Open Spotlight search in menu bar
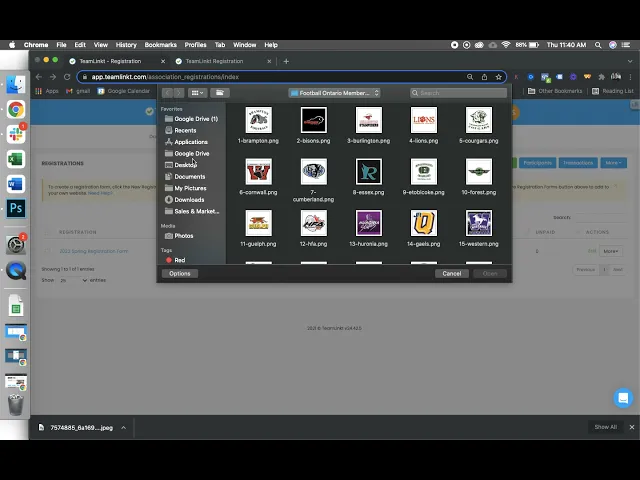 point(598,45)
